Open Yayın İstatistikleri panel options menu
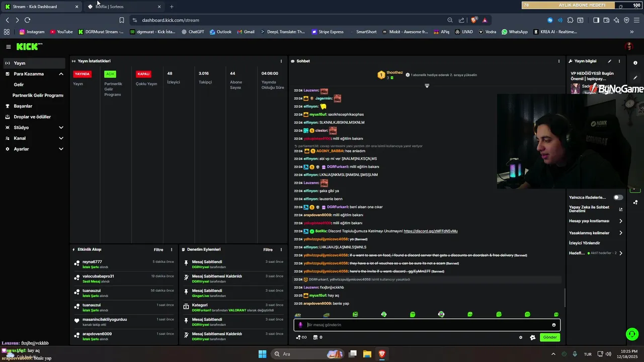 281,61
